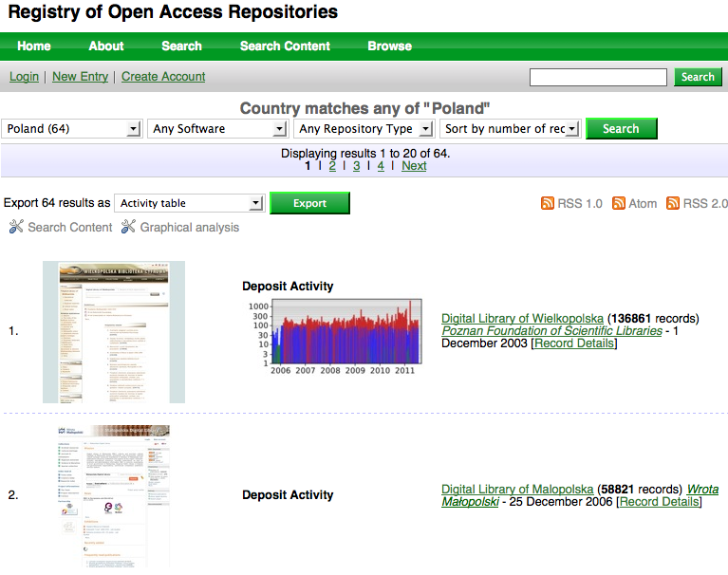Click the Atom link text
Viewport: 728px width, 575px height.
[643, 203]
